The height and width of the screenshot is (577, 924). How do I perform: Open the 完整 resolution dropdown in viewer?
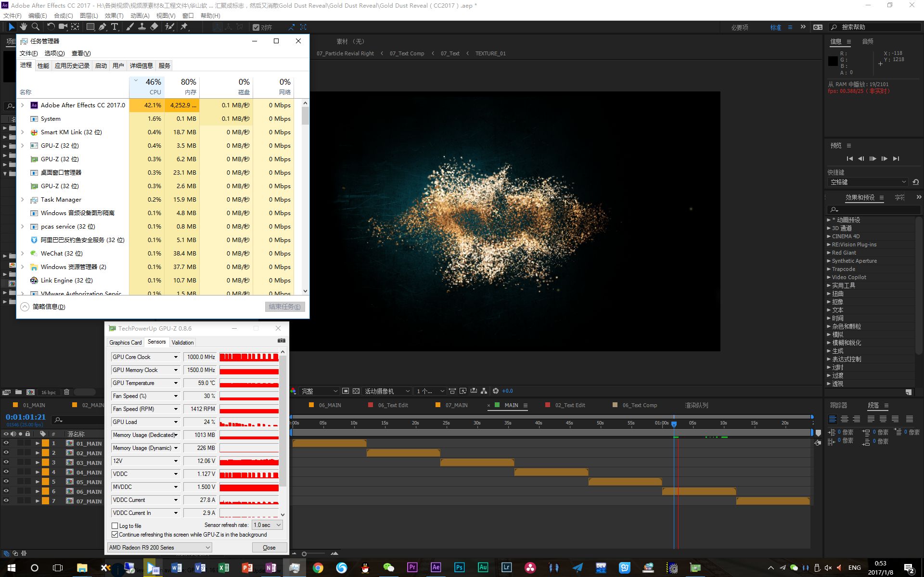[x=319, y=391]
